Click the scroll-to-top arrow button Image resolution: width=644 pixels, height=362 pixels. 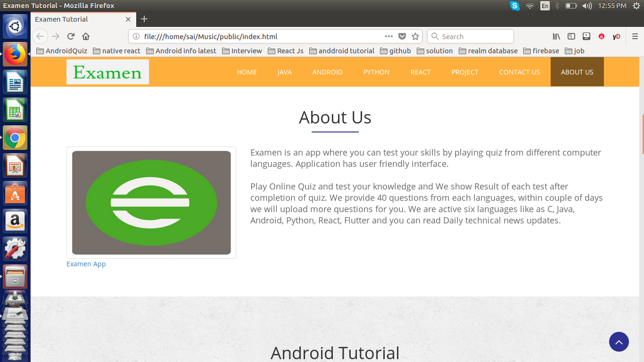coord(619,342)
